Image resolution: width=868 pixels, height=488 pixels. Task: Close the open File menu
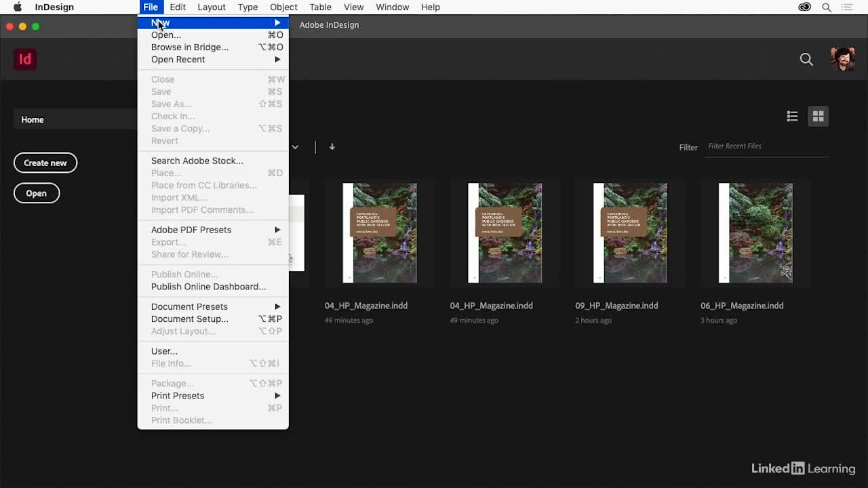(151, 7)
